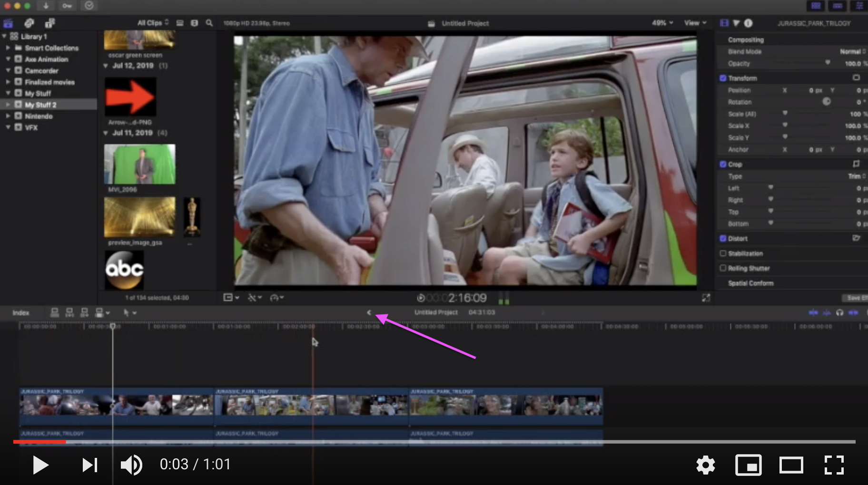Mute the video volume speaker
The image size is (868, 485).
coord(131,465)
